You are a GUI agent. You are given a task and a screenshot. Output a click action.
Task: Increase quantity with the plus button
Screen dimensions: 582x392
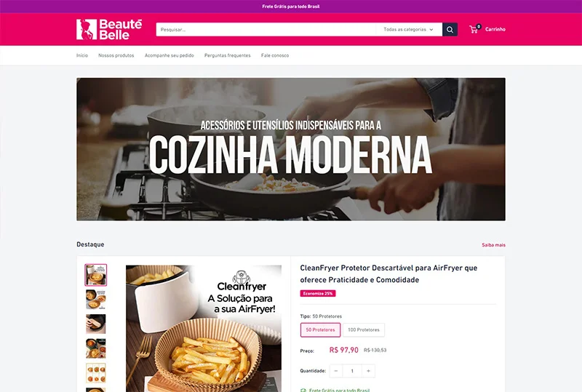click(x=368, y=370)
